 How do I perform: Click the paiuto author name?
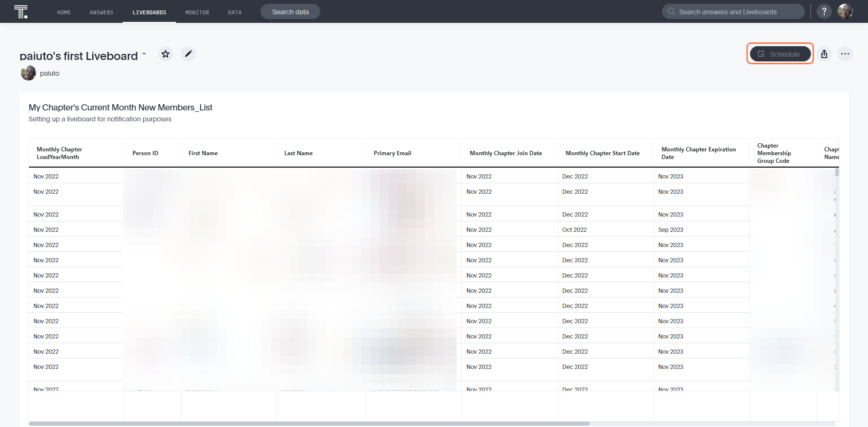coord(49,73)
